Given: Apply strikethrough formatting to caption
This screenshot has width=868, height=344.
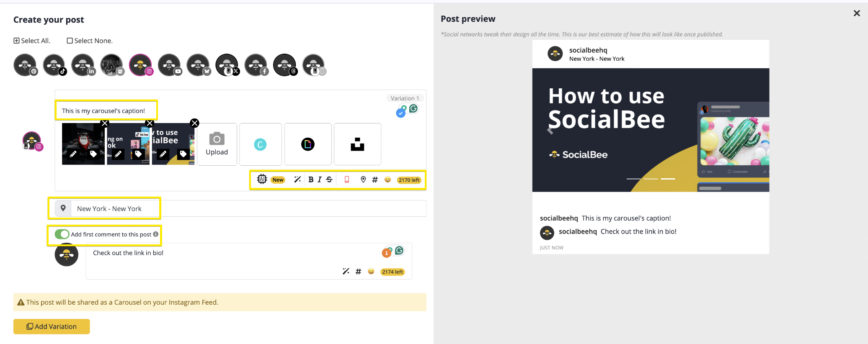Looking at the screenshot, I should [329, 180].
